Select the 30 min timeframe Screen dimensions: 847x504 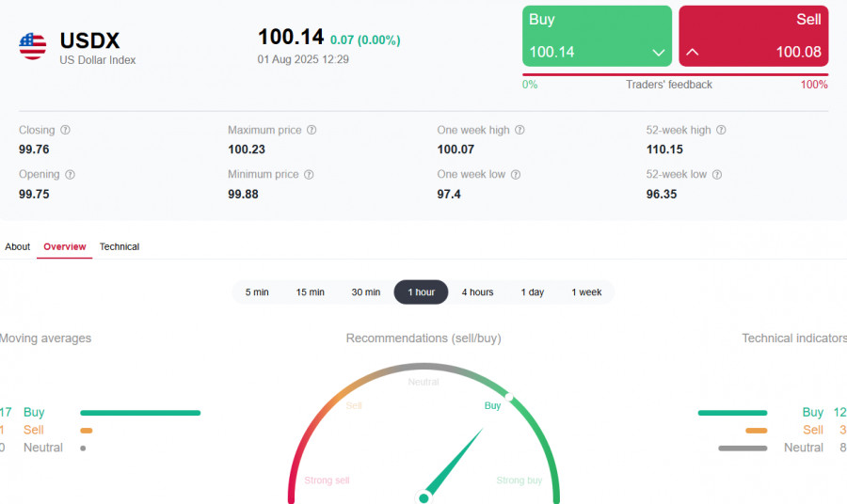(366, 291)
